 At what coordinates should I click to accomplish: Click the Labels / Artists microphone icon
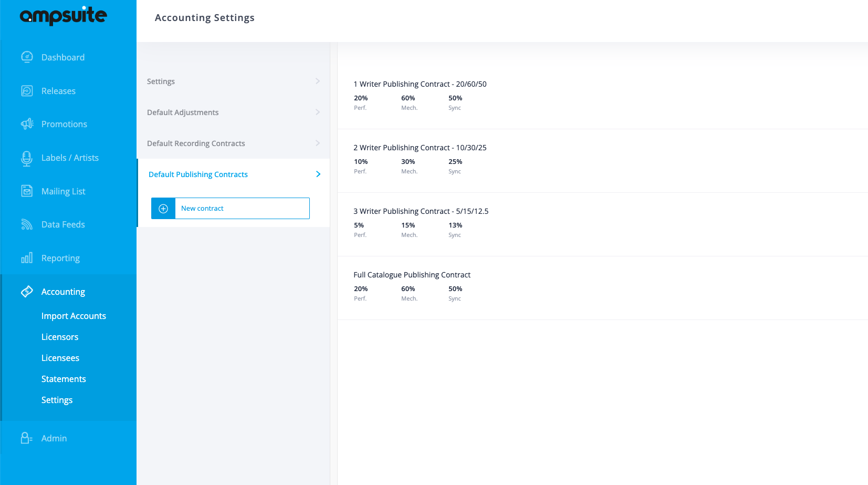tap(27, 158)
